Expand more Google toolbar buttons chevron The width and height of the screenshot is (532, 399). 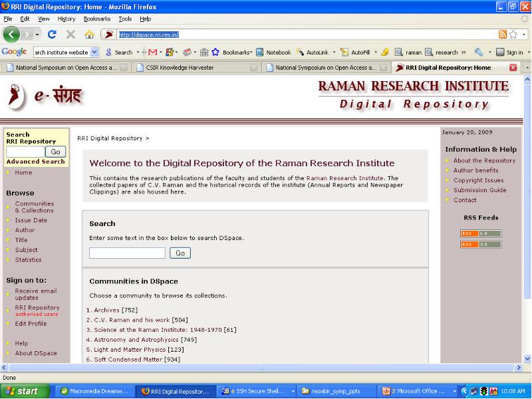464,53
